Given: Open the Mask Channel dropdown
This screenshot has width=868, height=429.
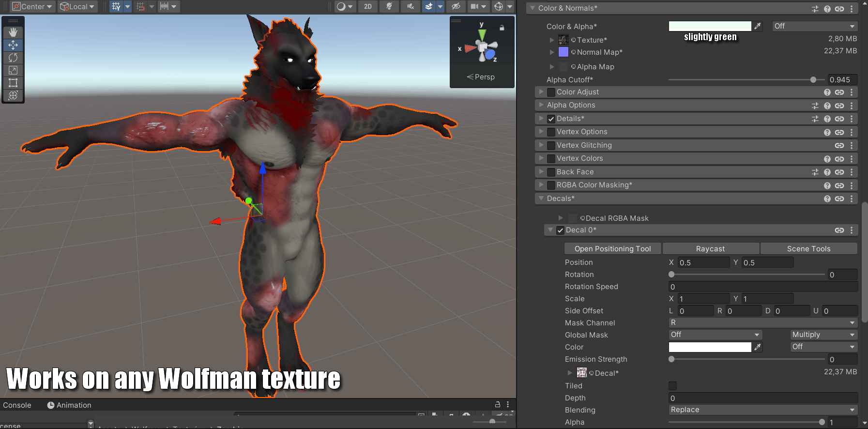Looking at the screenshot, I should pos(763,322).
